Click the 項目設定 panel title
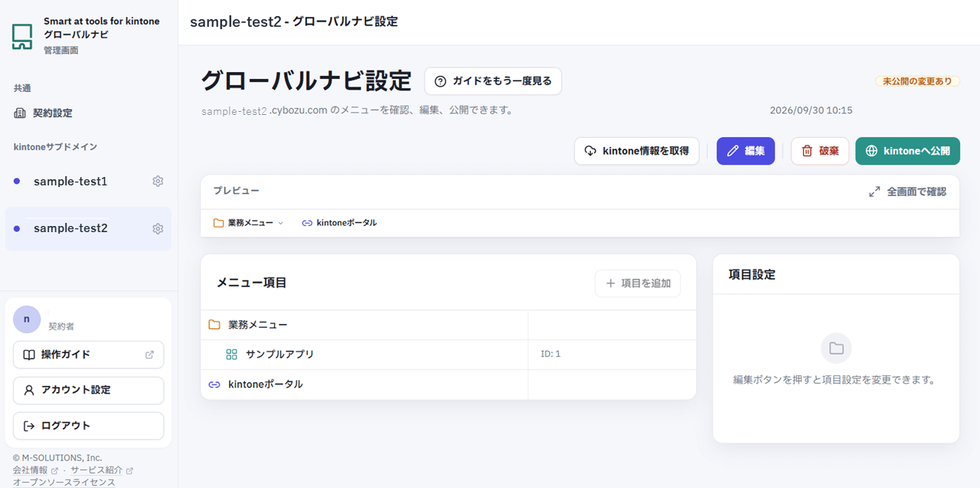This screenshot has width=980, height=488. coord(752,274)
